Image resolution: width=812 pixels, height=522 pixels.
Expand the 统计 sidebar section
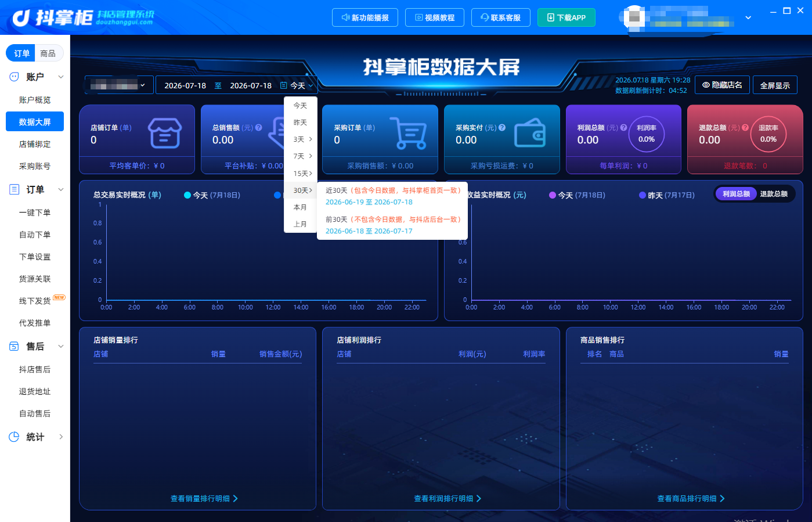pyautogui.click(x=61, y=437)
